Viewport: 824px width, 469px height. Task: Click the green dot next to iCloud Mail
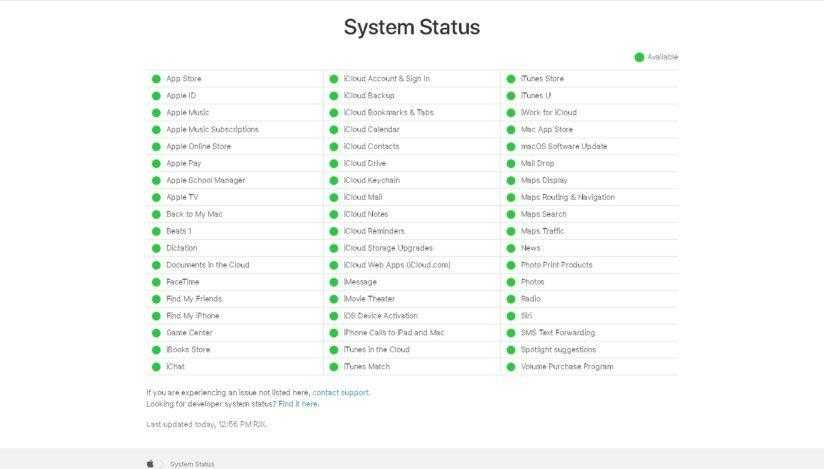[333, 197]
